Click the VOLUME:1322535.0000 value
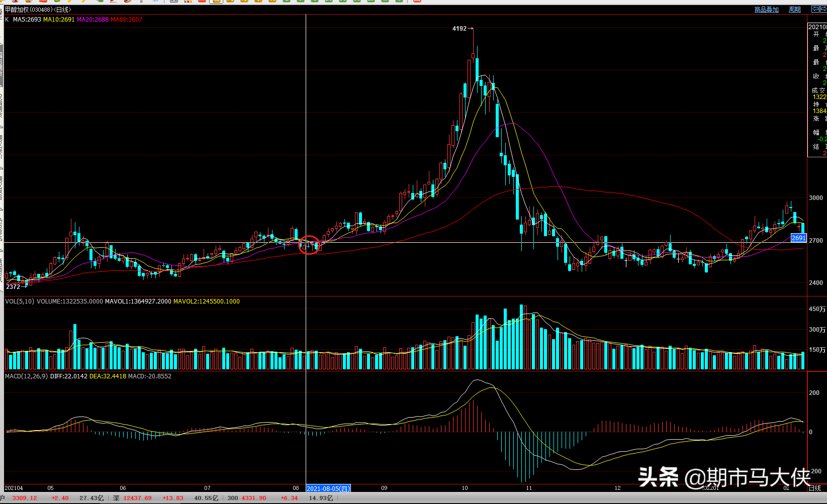The width and height of the screenshot is (827, 504). pos(70,301)
